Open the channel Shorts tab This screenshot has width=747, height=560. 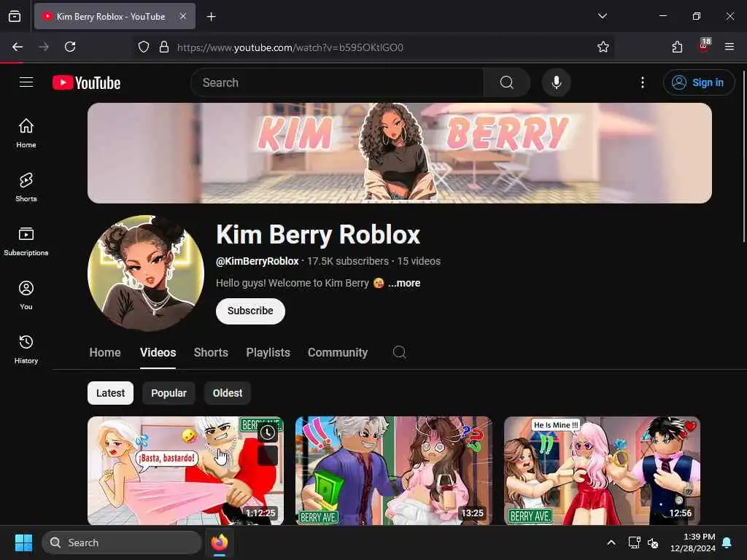pos(211,353)
